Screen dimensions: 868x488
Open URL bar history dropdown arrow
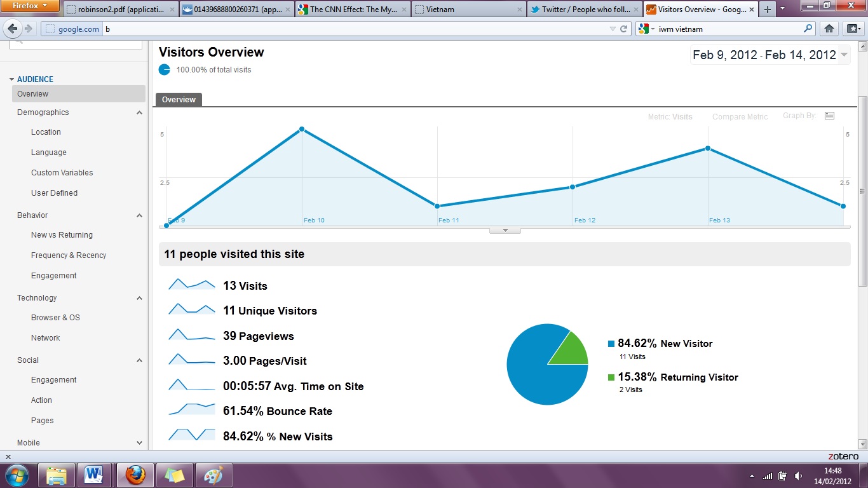pos(613,29)
